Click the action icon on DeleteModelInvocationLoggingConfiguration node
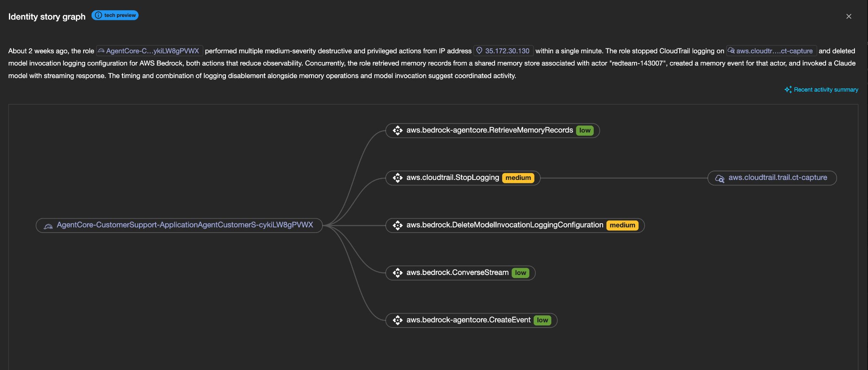 click(x=398, y=226)
